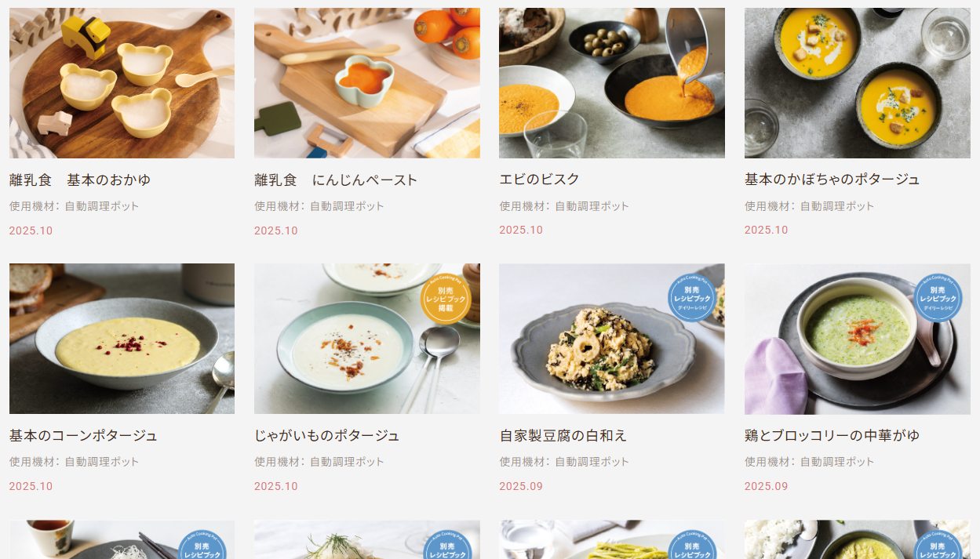Click the blue recipe book badge on tofu shiraae
Viewport: 980px width, 559px height.
[x=692, y=298]
